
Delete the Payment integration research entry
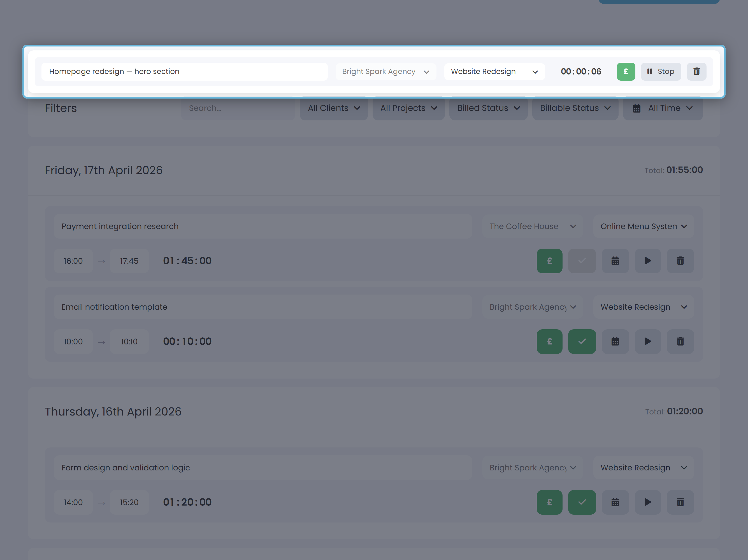[680, 261]
